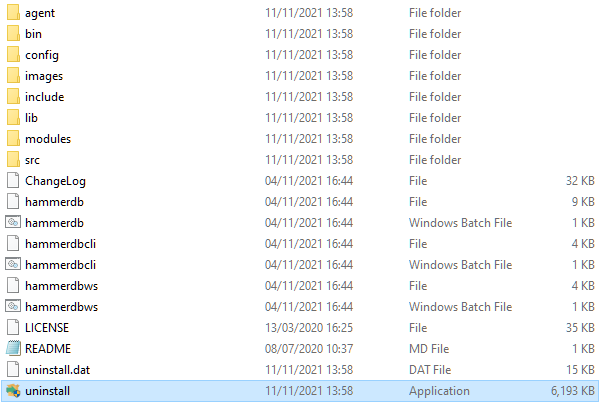Screen dimensions: 604x406
Task: Click the 35 KB size of LICENSE
Action: pos(581,327)
